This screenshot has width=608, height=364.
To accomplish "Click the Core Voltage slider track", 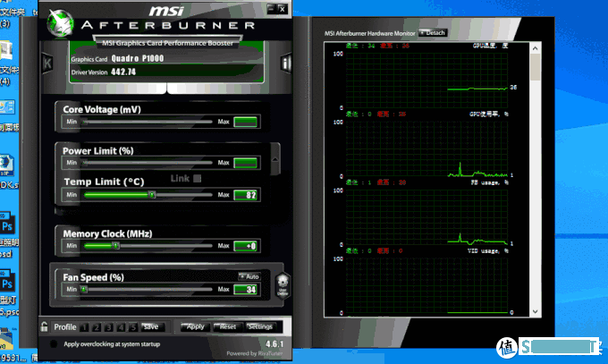I will pos(148,122).
